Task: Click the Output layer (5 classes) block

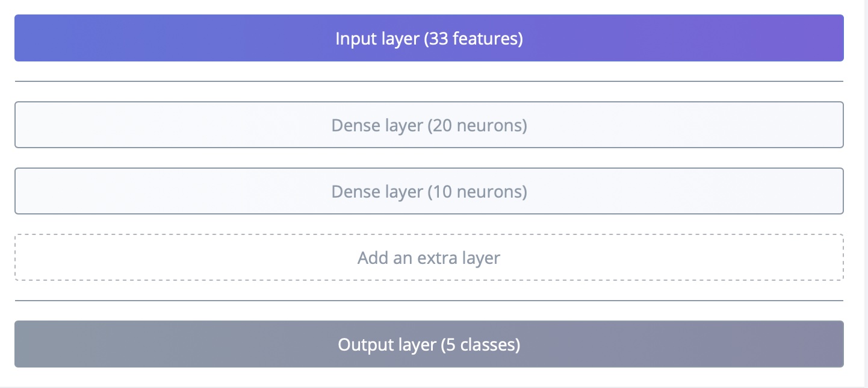Action: (x=429, y=345)
